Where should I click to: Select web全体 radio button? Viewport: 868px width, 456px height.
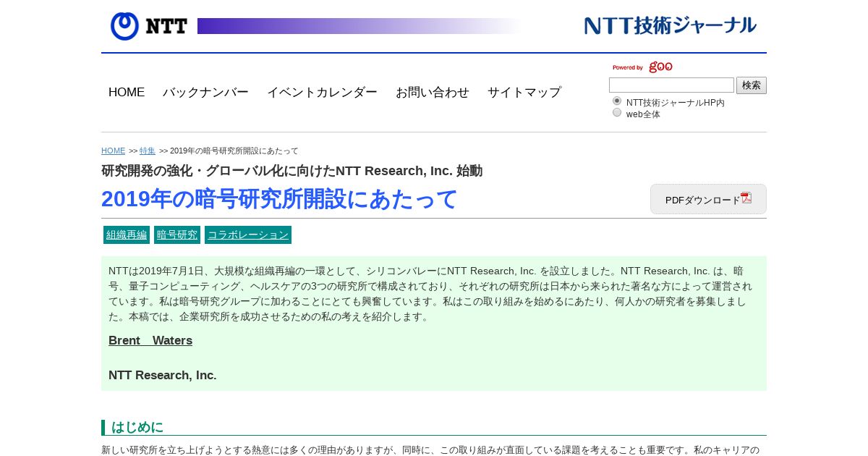(617, 112)
